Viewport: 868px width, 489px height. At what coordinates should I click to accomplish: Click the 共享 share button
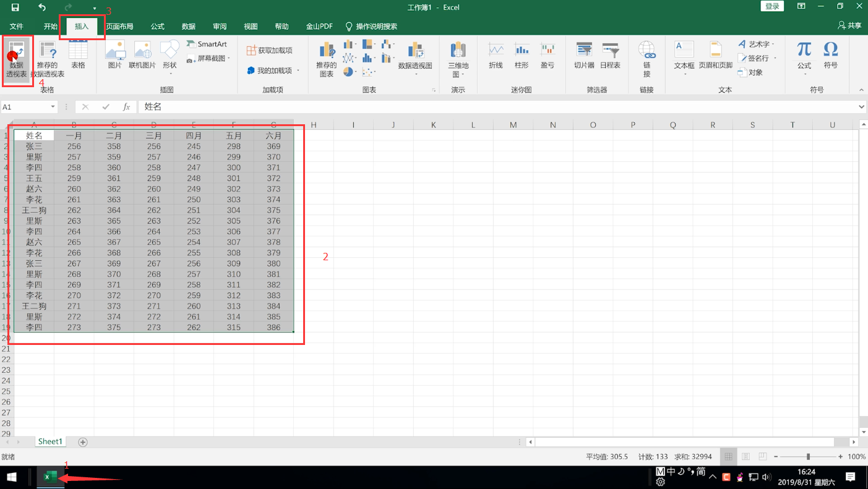click(x=849, y=25)
